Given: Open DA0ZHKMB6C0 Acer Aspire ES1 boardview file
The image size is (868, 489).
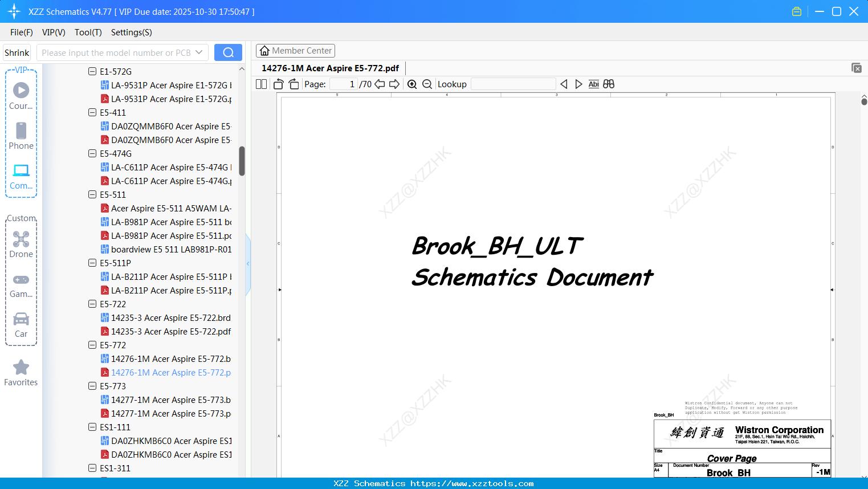Looking at the screenshot, I should tap(166, 441).
